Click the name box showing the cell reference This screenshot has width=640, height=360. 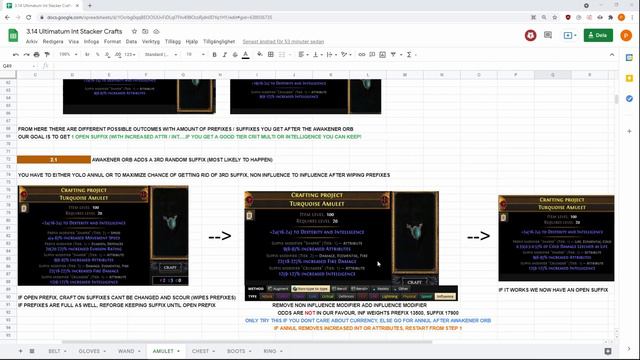18,66
